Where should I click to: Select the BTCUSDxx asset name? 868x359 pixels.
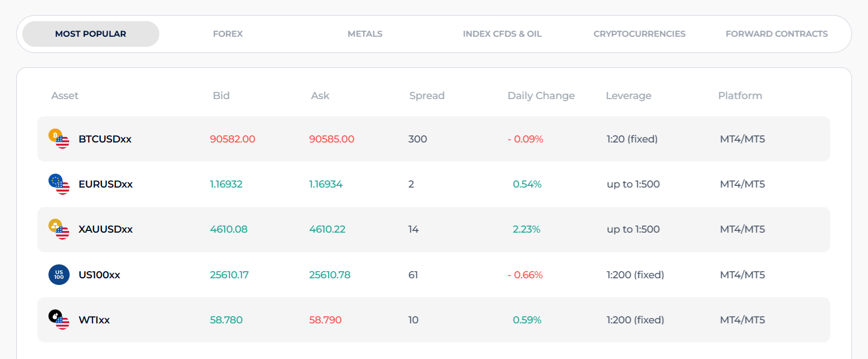tap(105, 139)
